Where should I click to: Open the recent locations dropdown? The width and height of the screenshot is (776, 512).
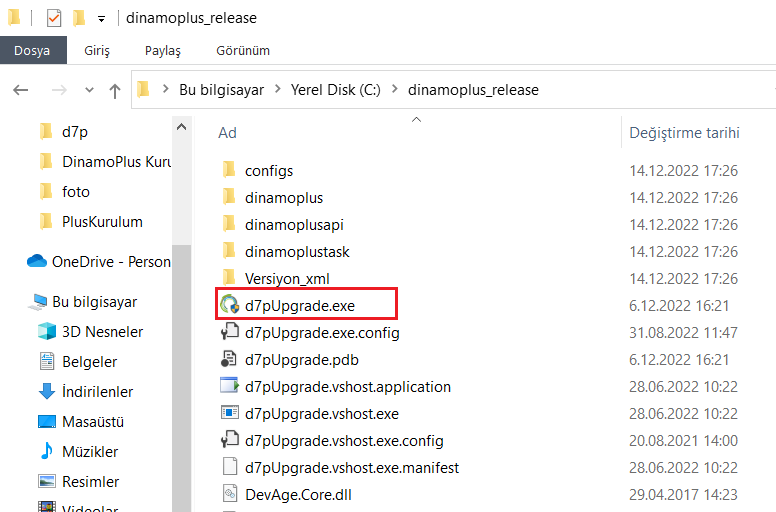(x=89, y=90)
